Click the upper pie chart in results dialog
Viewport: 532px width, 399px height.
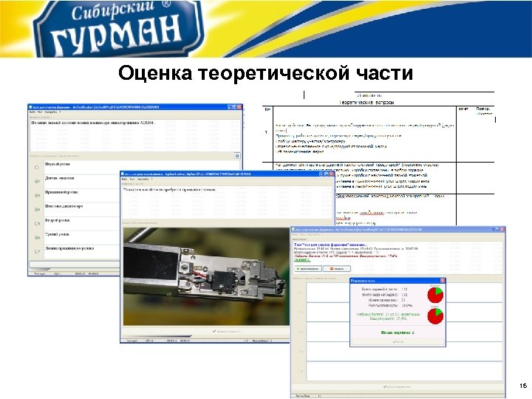click(x=435, y=295)
